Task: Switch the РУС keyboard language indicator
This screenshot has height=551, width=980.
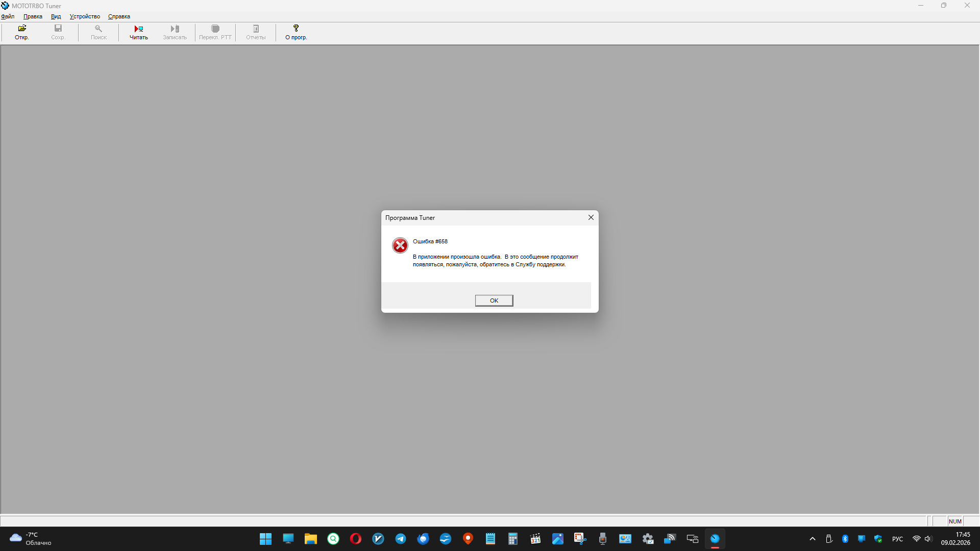Action: (897, 539)
